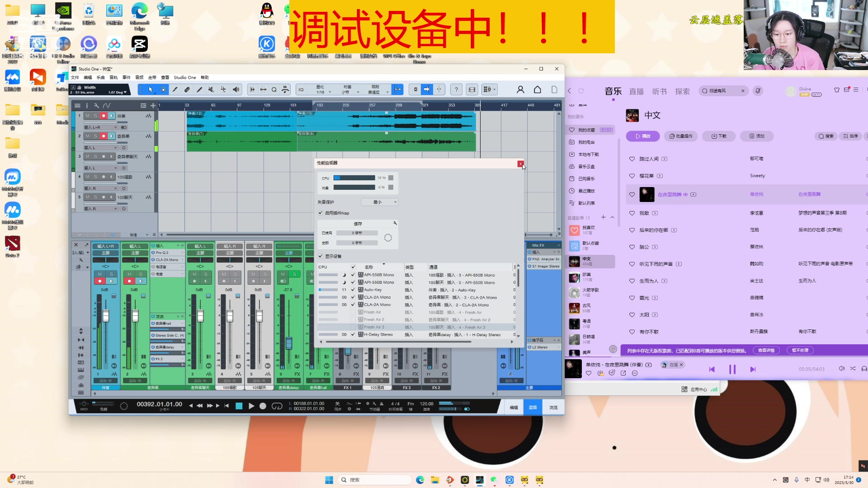The width and height of the screenshot is (868, 488).
Task: Go to previous song in music player
Action: (712, 369)
